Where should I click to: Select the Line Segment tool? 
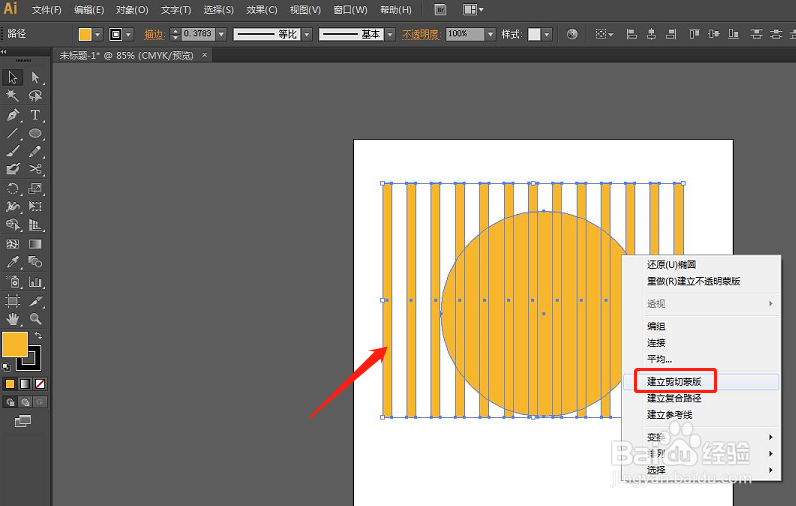click(13, 133)
